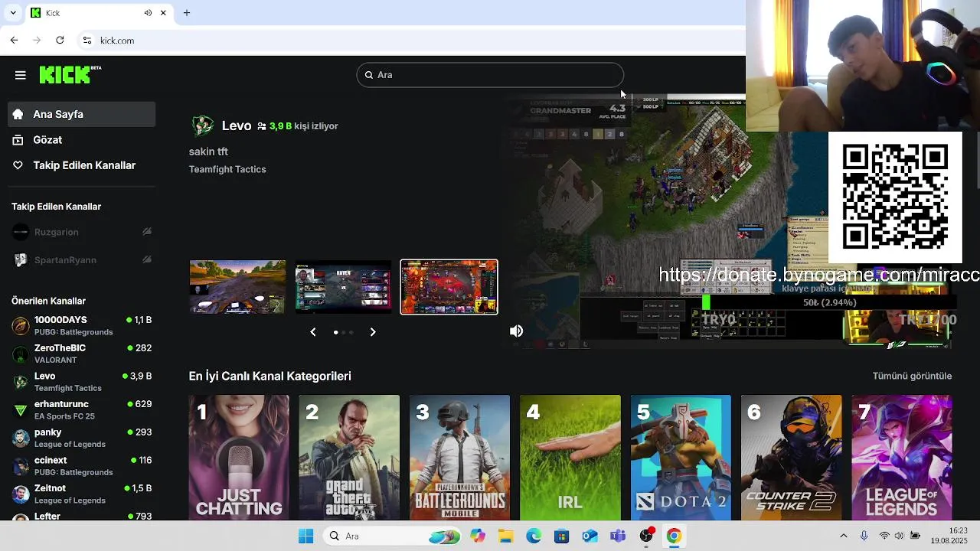Select the Valorant HAVEN carousel thumbnail

click(343, 287)
